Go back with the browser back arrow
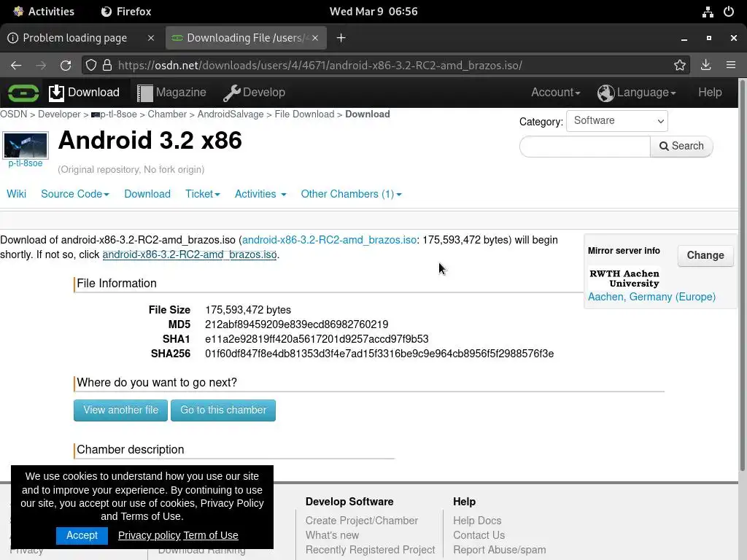The image size is (747, 560). click(16, 65)
